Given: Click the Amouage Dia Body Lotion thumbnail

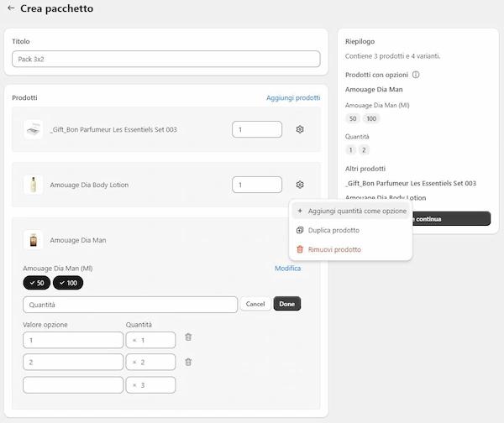Looking at the screenshot, I should 33,185.
